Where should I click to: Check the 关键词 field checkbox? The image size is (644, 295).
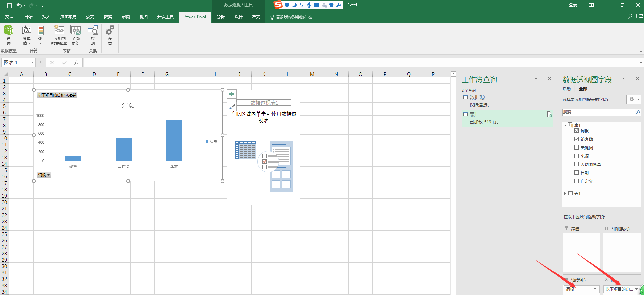[x=576, y=147]
